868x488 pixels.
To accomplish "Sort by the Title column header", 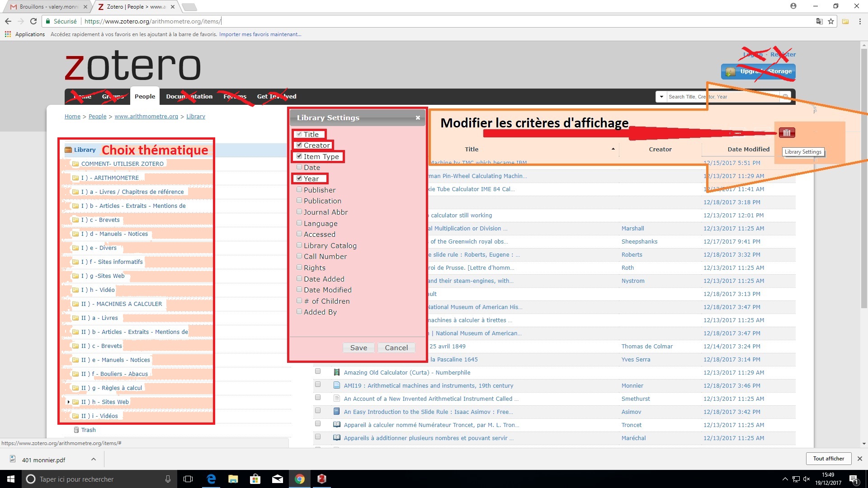I will [x=472, y=149].
